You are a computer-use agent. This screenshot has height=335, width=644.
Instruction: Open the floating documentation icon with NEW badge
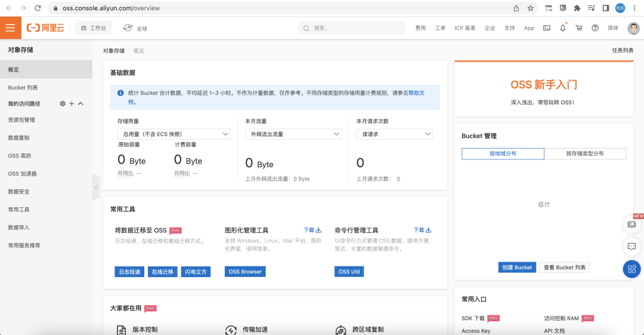click(x=631, y=225)
